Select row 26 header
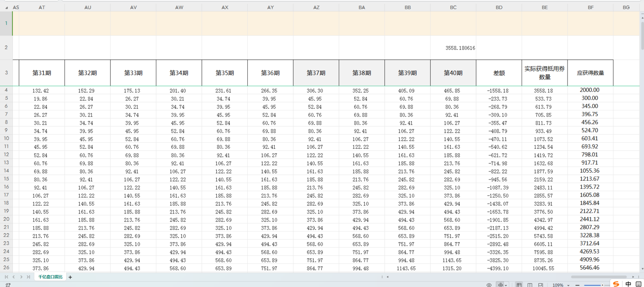 [6, 268]
